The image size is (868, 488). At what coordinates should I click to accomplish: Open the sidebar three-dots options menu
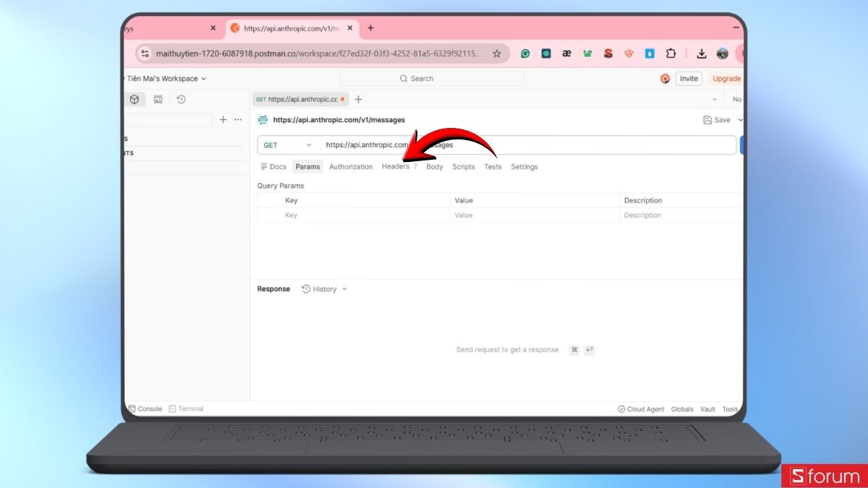coord(238,119)
